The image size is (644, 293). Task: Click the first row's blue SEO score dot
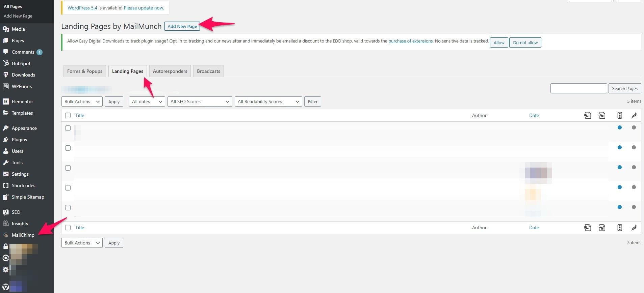coord(620,127)
